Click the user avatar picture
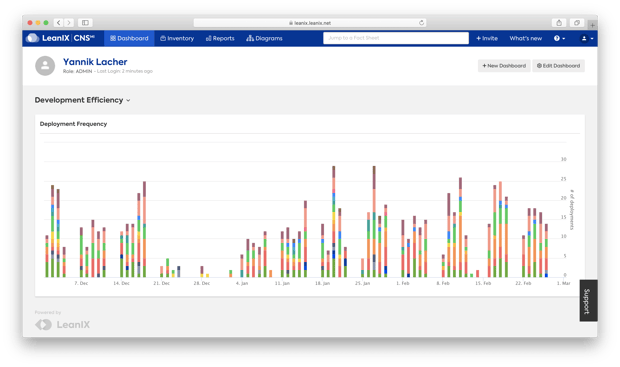Viewport: 620px width, 367px height. 45,66
